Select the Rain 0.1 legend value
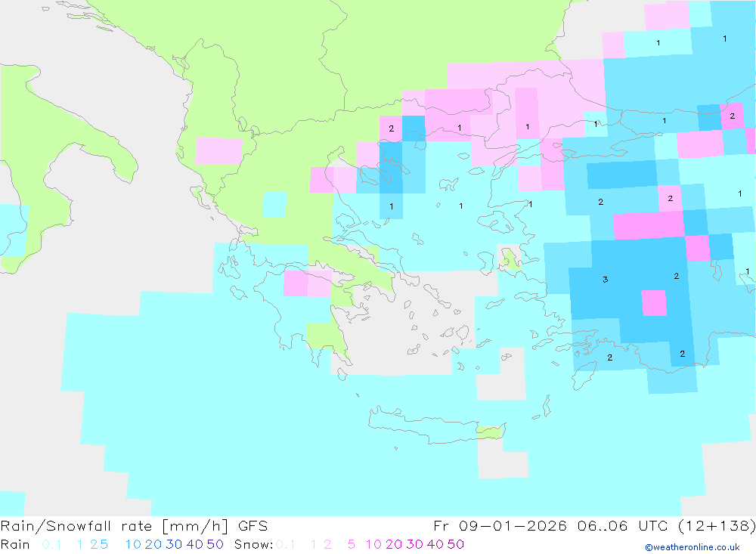 click(x=51, y=544)
